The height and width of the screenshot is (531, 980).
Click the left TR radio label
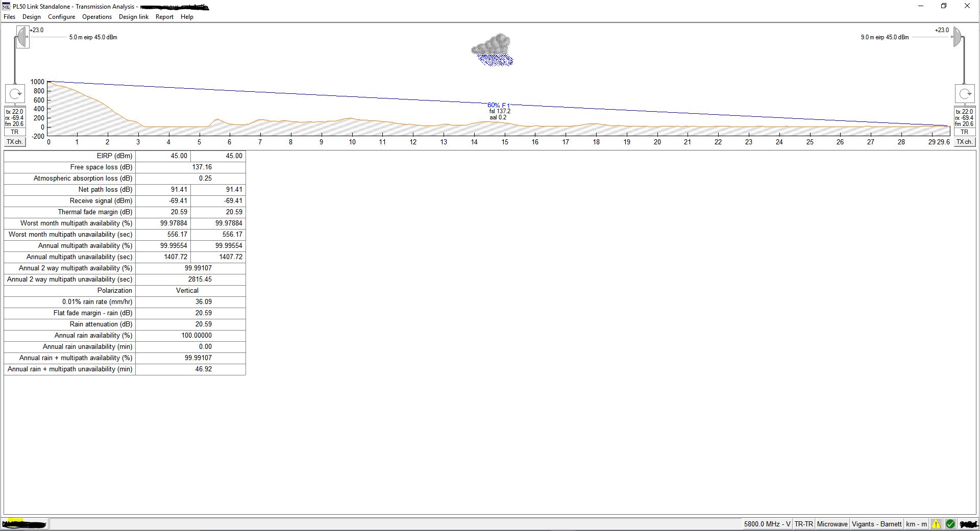point(15,132)
